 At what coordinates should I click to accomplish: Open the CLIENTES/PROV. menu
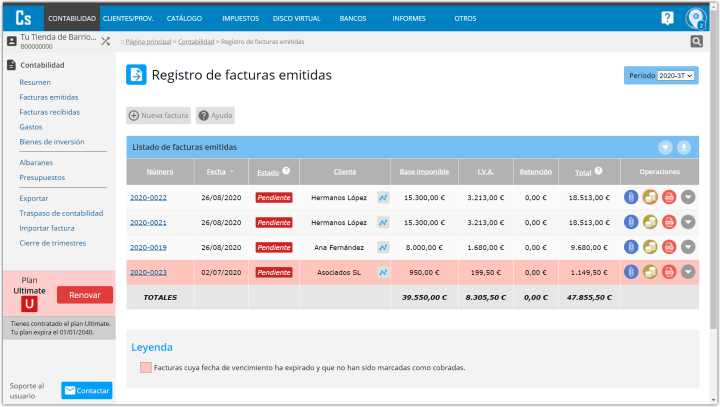(128, 18)
